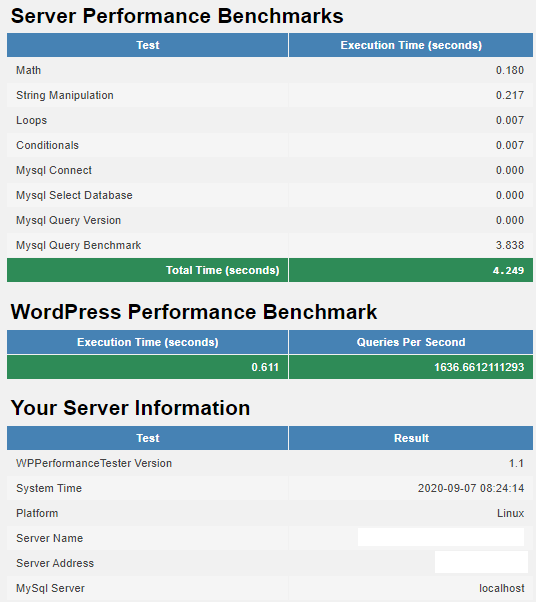Select the 'Test' header in benchmarks table

point(147,45)
